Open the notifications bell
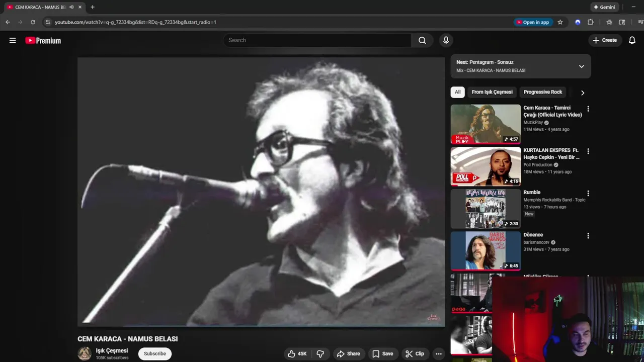Image resolution: width=644 pixels, height=362 pixels. click(632, 40)
